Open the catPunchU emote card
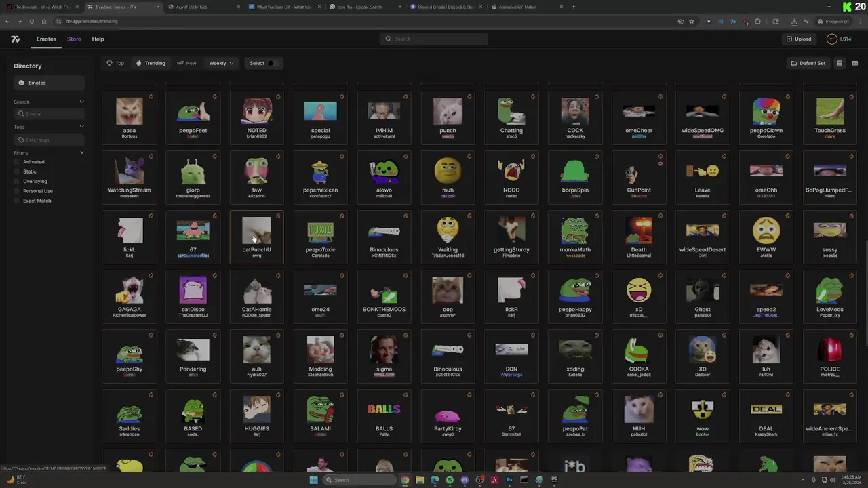The height and width of the screenshot is (488, 868). 256,236
